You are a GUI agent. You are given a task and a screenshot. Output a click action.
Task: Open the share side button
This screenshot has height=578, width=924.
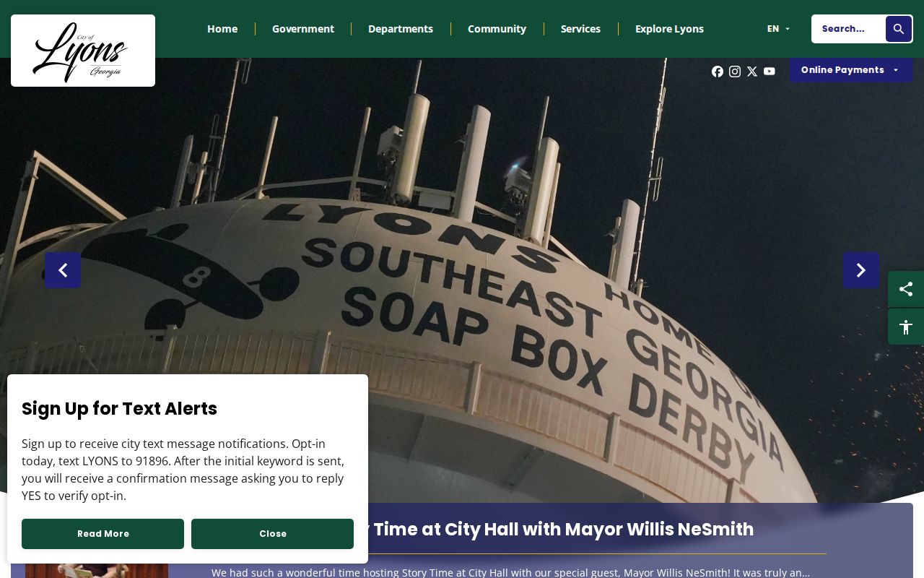coord(906,289)
